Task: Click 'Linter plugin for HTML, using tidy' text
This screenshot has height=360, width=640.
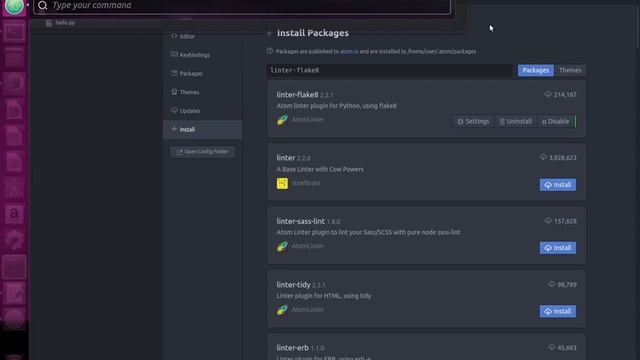Action: (x=324, y=296)
